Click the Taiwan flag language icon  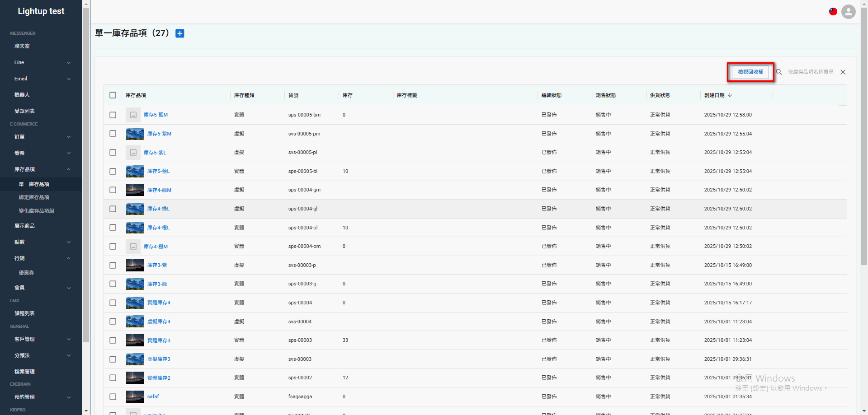pos(833,11)
